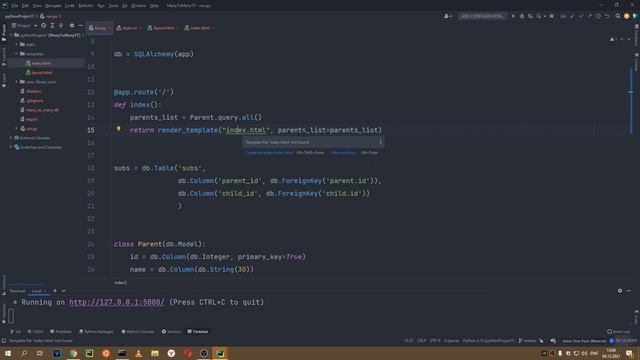Open the Python Packages tool window tab
The image size is (640, 360).
[x=96, y=331]
